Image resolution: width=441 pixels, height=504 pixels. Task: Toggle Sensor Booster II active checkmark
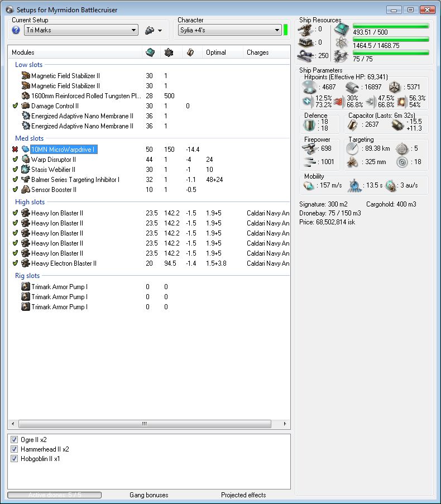pos(15,189)
